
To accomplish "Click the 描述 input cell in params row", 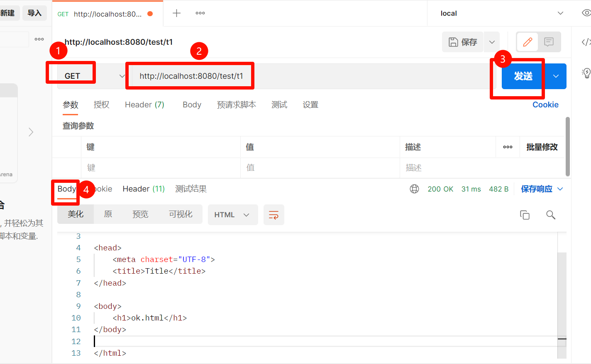I will click(x=481, y=168).
